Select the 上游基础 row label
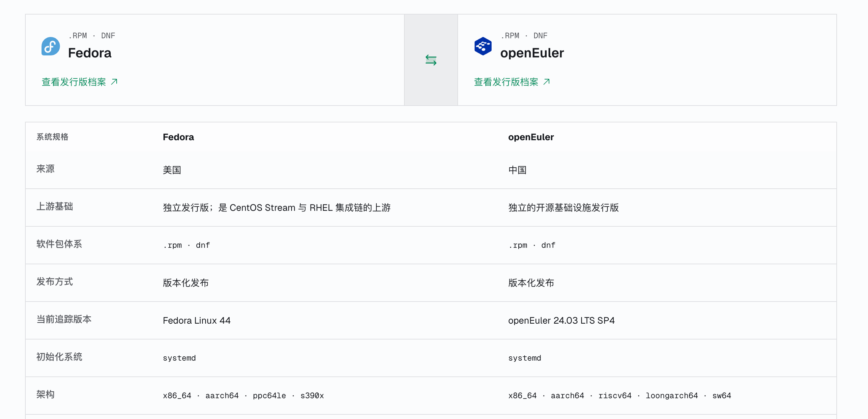 point(55,207)
